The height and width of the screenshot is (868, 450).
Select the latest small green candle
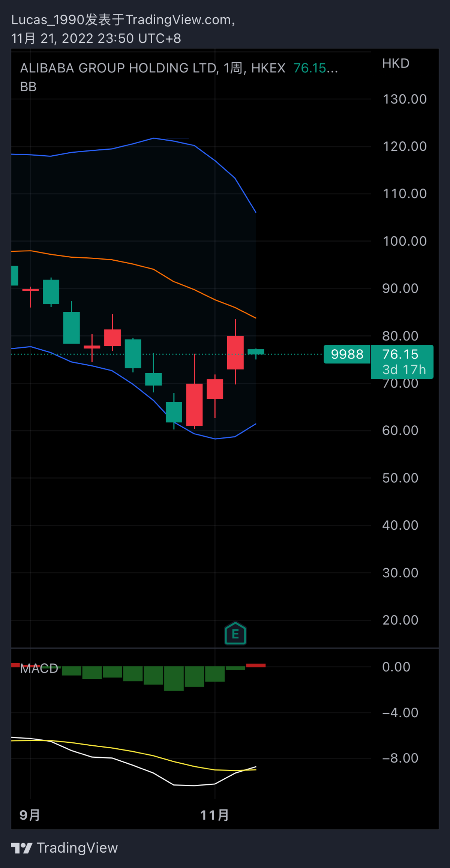click(x=256, y=352)
